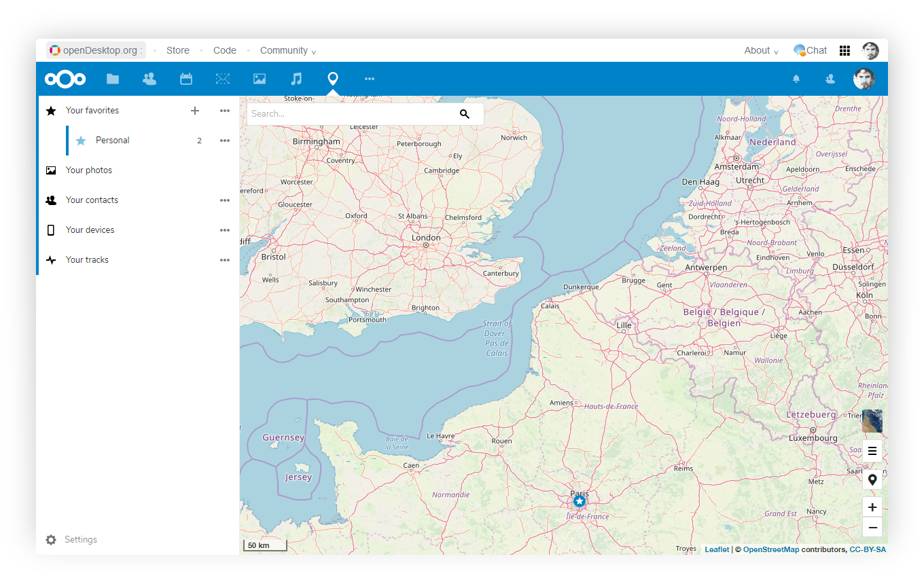The width and height of the screenshot is (924, 584).
Task: Click the Guernsey label on map
Action: pos(283,437)
